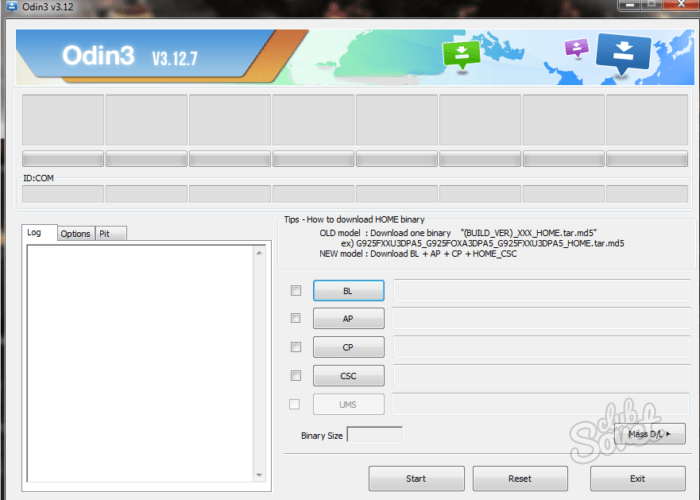The width and height of the screenshot is (700, 500).
Task: Click the purple download icon in banner
Action: point(576,47)
